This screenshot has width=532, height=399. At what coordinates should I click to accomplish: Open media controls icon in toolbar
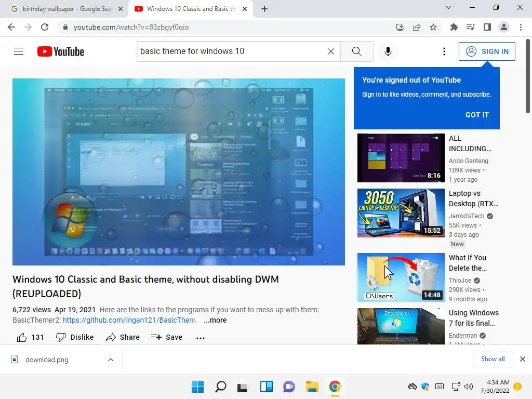coord(471,27)
